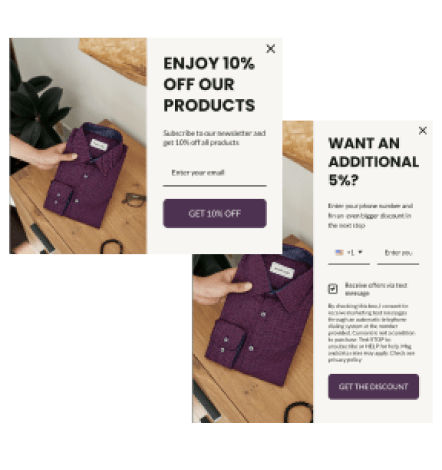Click the 'ENJOY 10% OFF OUR PRODUCTS' heading
442x470 pixels.
click(209, 84)
